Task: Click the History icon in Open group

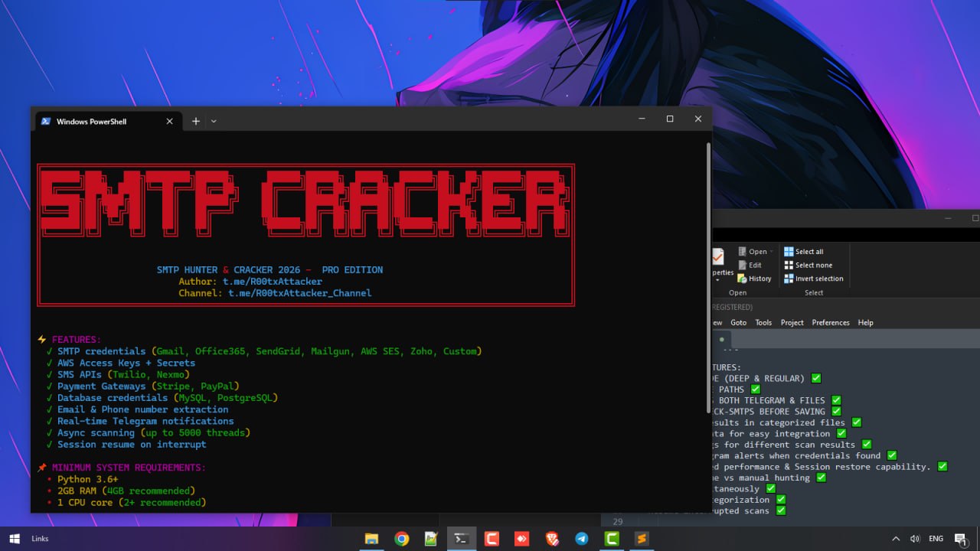Action: pyautogui.click(x=742, y=279)
